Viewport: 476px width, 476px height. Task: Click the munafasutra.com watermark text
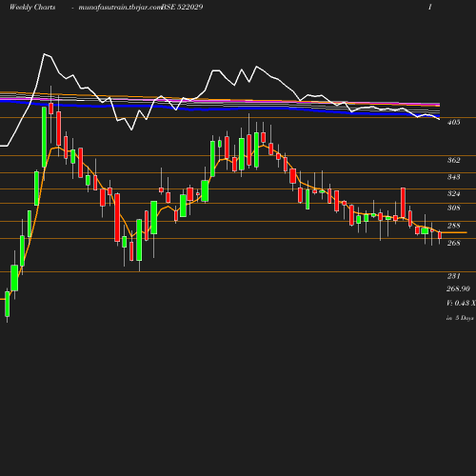coord(120,7)
